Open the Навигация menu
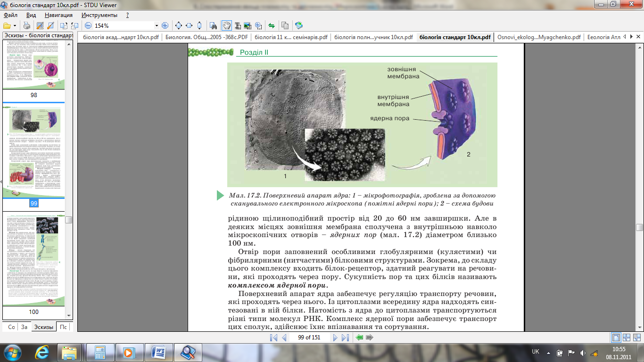Image resolution: width=644 pixels, height=362 pixels. [x=59, y=15]
